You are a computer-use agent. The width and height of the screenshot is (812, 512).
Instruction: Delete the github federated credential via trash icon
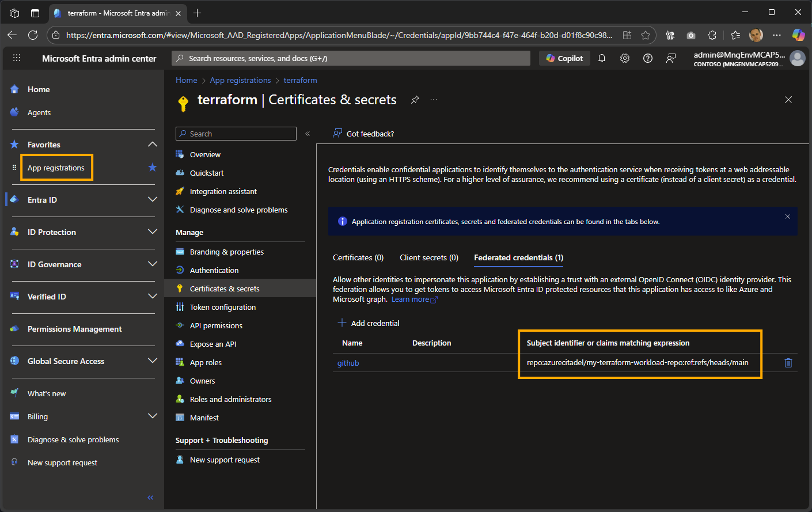[x=788, y=363]
